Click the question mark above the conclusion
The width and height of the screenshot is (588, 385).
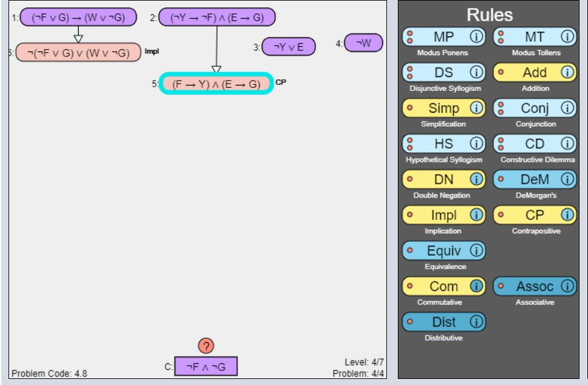[x=207, y=344]
